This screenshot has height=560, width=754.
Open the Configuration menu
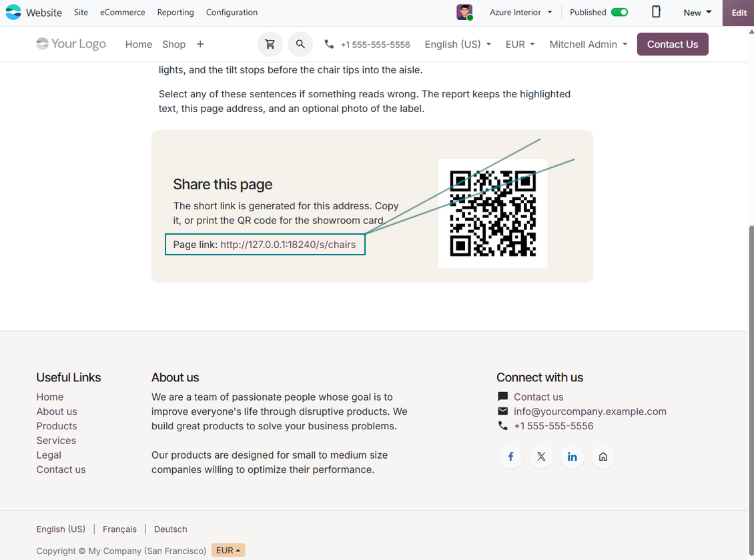coord(232,12)
